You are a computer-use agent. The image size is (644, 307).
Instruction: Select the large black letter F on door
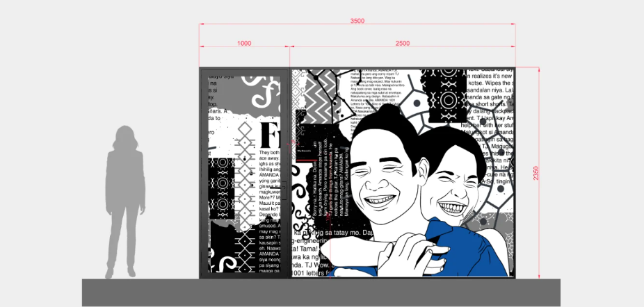(x=271, y=135)
